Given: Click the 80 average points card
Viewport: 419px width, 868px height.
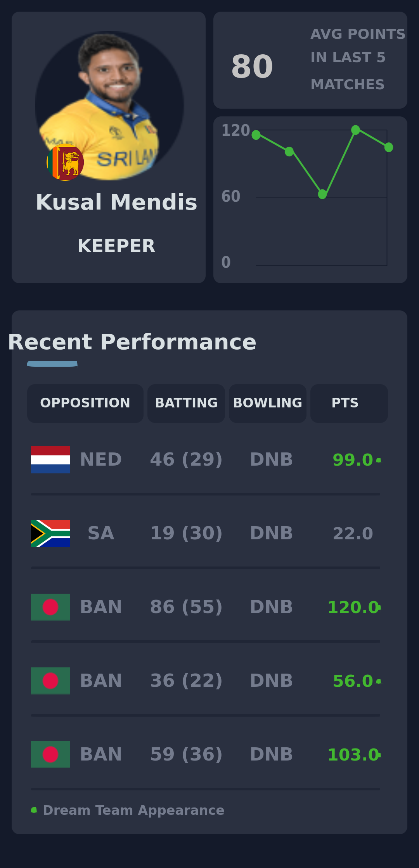Looking at the screenshot, I should click(310, 60).
